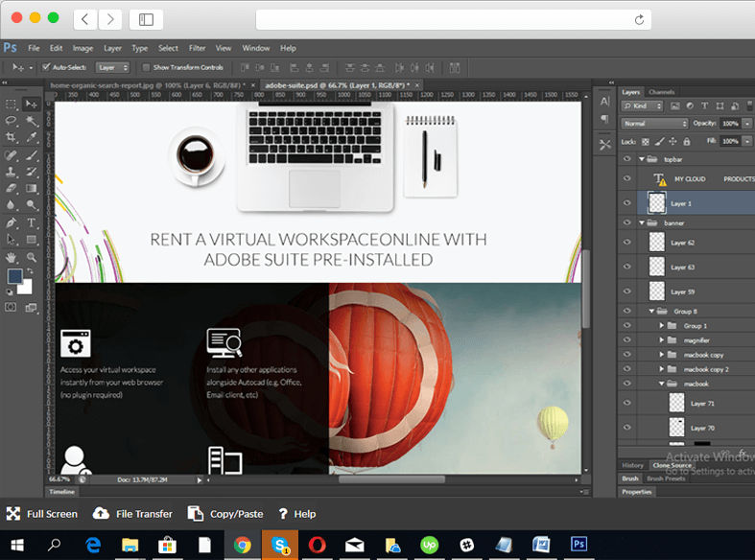Select the Crop tool
This screenshot has height=560, width=755.
click(x=11, y=137)
